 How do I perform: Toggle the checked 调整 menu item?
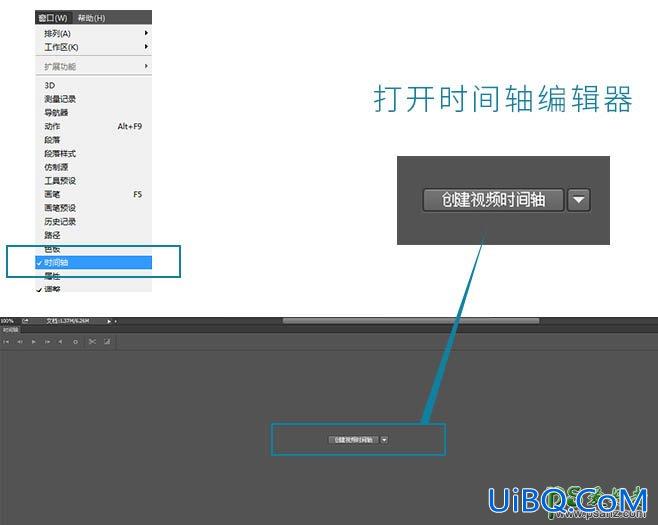click(x=94, y=288)
